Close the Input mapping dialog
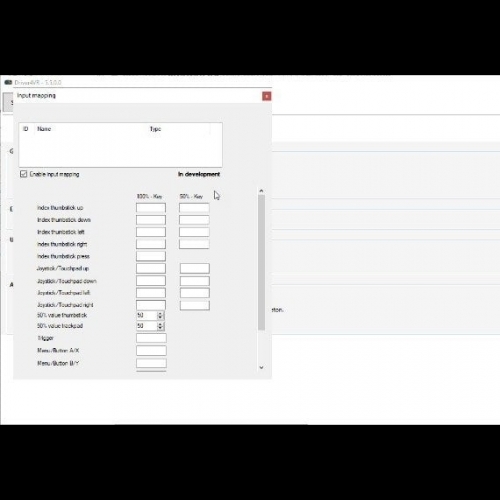Screen dimensions: 500x500 tap(267, 96)
